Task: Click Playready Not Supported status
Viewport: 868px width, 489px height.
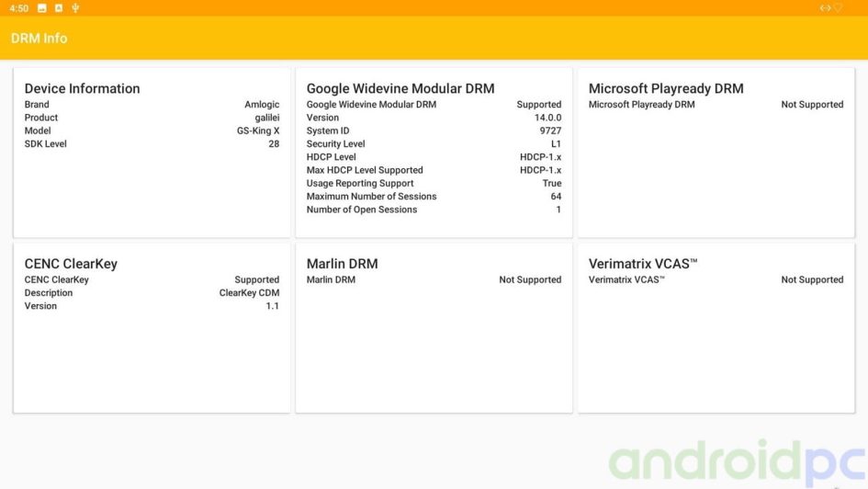Action: (812, 104)
